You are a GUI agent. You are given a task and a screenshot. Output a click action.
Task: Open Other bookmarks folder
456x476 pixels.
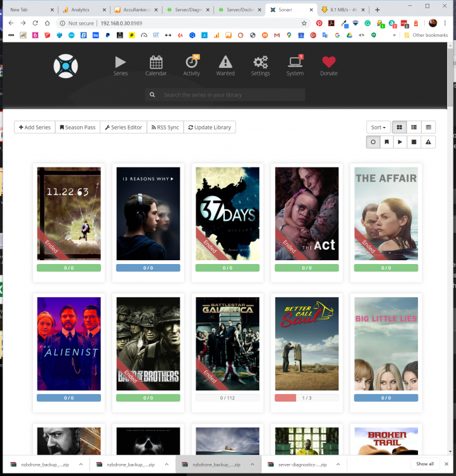coord(426,35)
